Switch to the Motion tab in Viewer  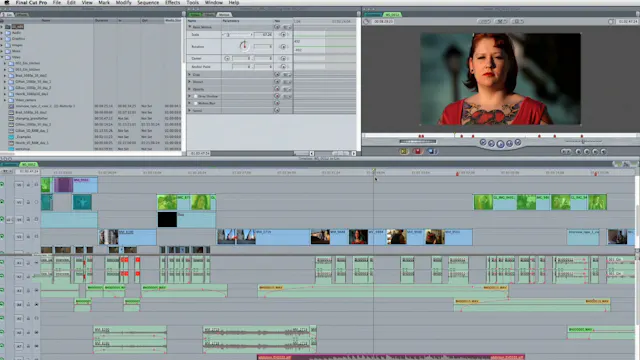point(224,15)
